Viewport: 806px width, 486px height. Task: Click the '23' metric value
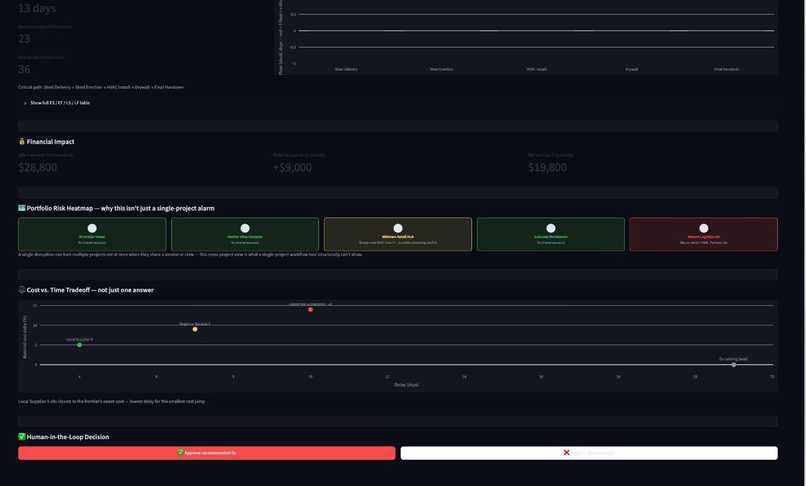point(24,39)
